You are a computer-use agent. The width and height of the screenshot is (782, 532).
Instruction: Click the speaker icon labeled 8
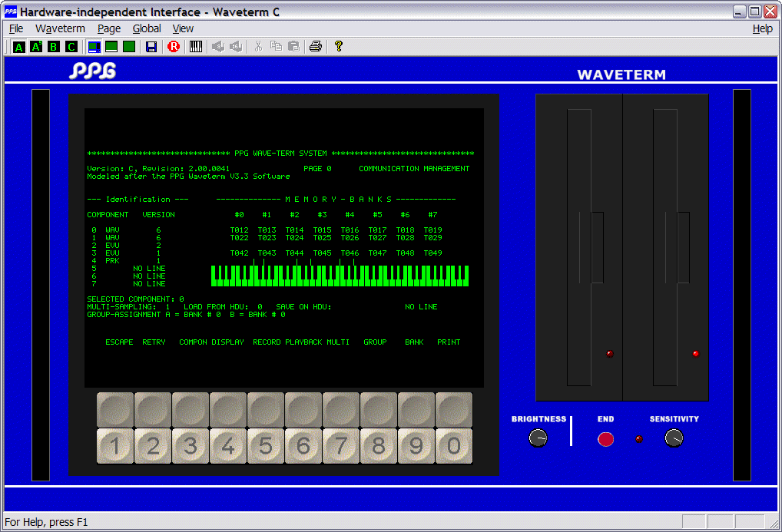[x=218, y=47]
